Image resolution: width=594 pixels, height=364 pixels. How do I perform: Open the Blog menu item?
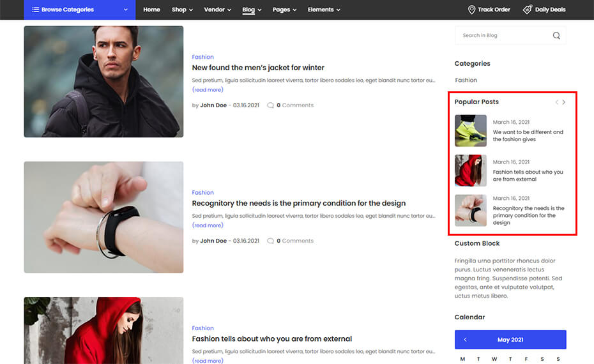pos(252,10)
